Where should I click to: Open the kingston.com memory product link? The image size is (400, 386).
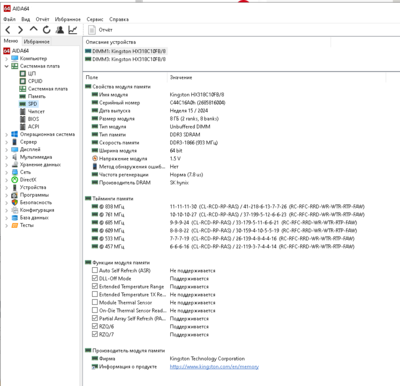point(214,367)
